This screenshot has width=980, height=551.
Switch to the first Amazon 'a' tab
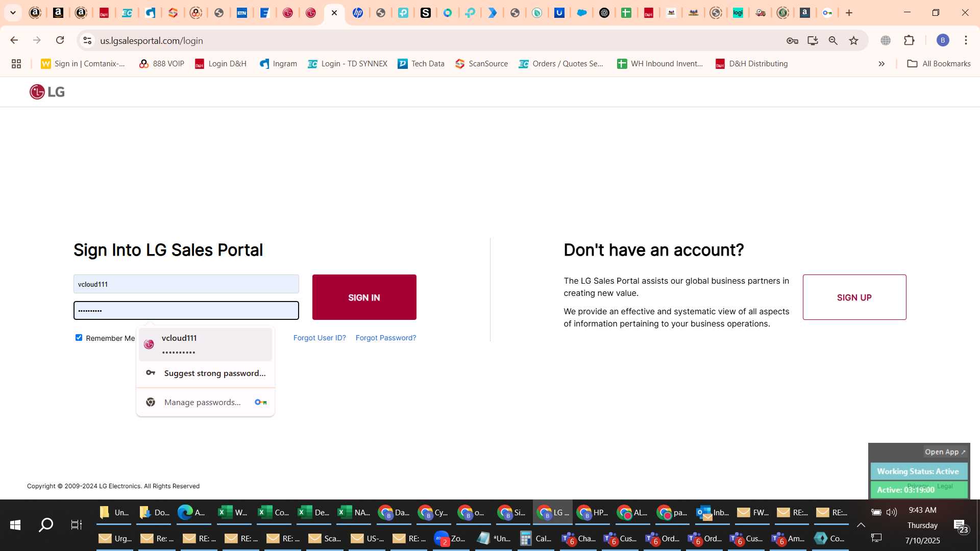[x=35, y=13]
